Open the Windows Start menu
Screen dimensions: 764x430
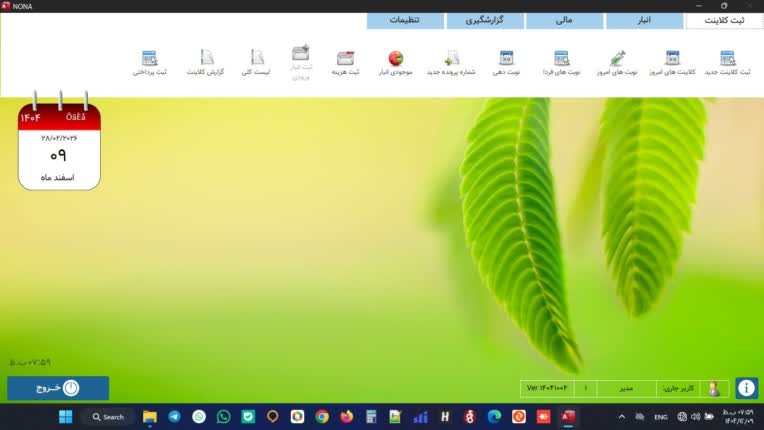[65, 417]
